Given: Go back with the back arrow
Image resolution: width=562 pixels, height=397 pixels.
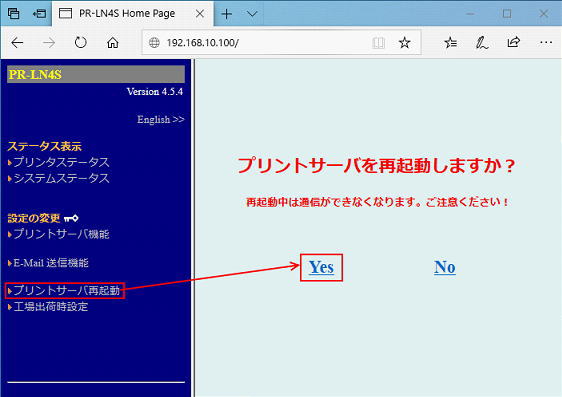Looking at the screenshot, I should click(17, 43).
